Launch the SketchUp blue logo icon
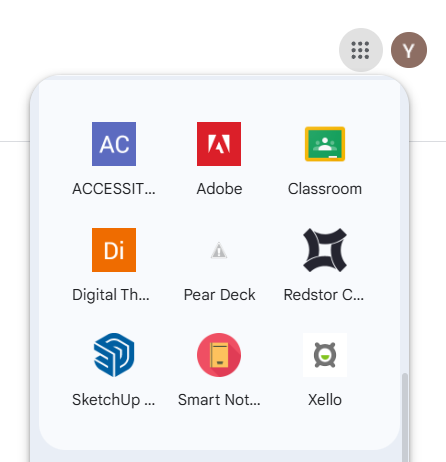This screenshot has height=462, width=446. [114, 355]
